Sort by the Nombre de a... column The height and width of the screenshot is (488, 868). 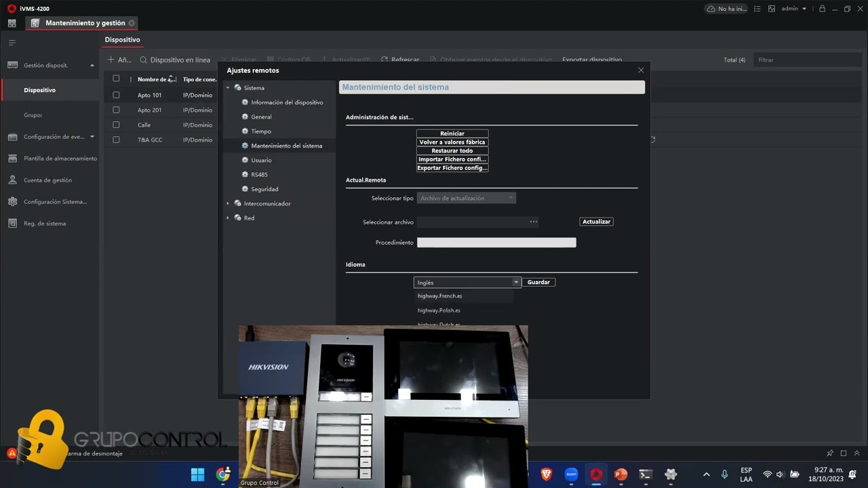[x=156, y=79]
